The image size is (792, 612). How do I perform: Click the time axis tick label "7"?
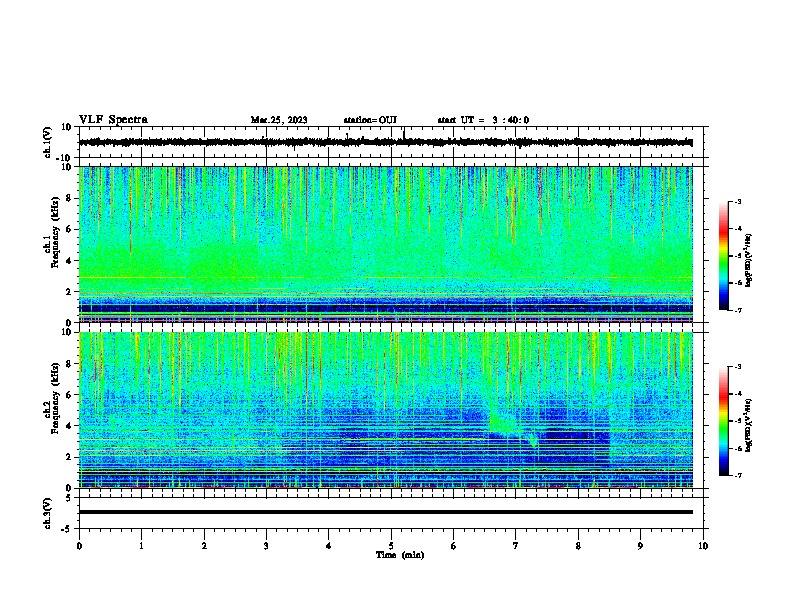coord(516,546)
